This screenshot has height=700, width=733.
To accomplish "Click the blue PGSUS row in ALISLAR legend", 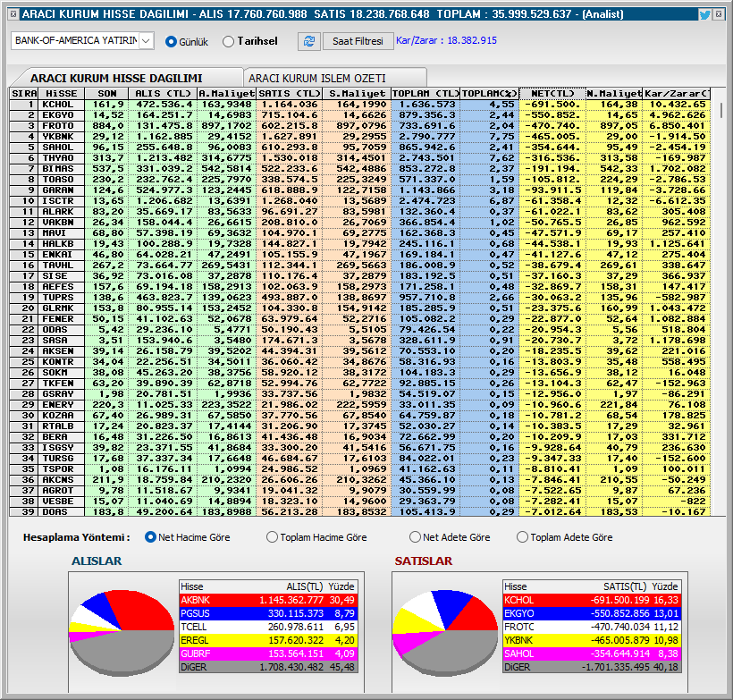I will pyautogui.click(x=268, y=613).
